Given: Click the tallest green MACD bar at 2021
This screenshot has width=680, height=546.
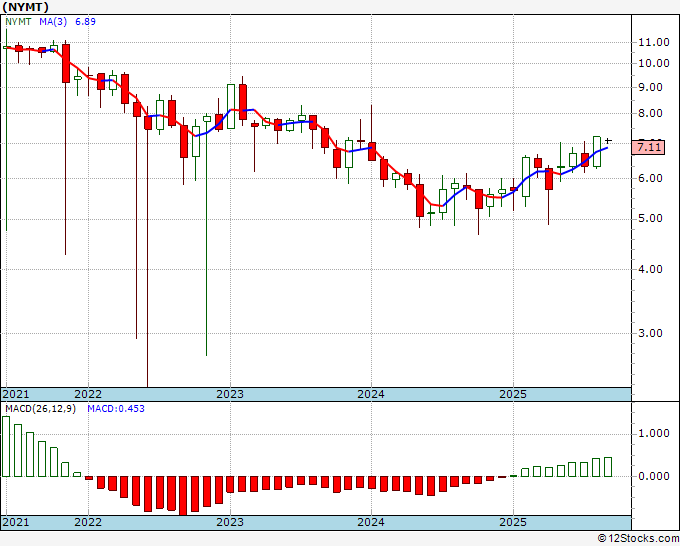Looking at the screenshot, I should 6,446.
